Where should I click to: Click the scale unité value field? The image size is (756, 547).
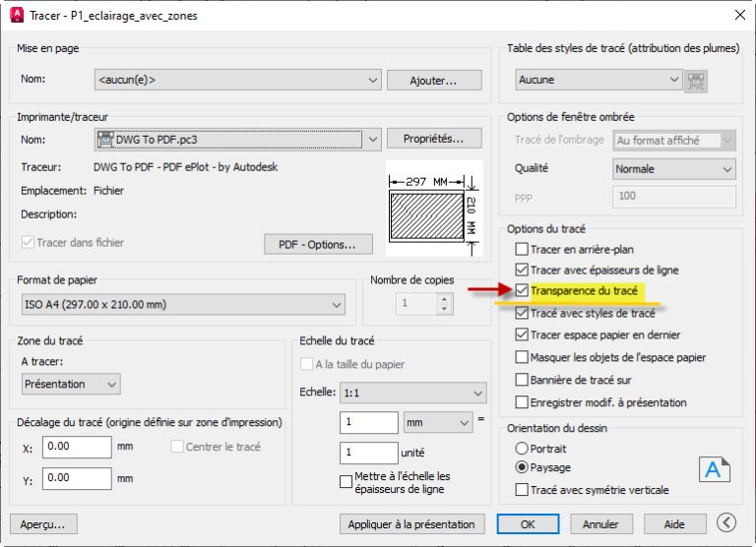[x=369, y=453]
